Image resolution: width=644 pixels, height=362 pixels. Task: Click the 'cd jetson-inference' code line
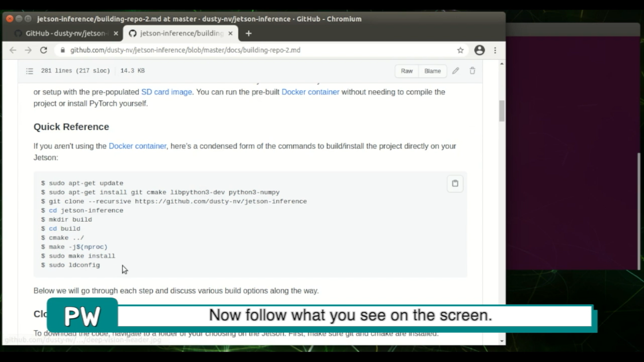[x=82, y=210]
